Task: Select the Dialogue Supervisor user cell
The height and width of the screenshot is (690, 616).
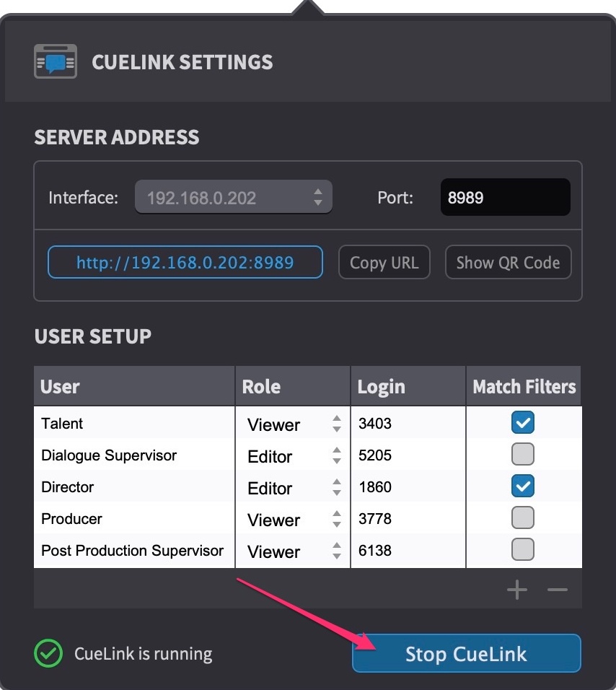Action: [x=134, y=455]
